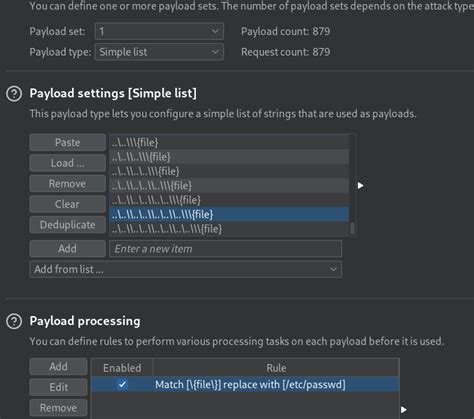Select the first payload ..\..\\\{file}
The width and height of the screenshot is (474, 419).
[x=229, y=143]
